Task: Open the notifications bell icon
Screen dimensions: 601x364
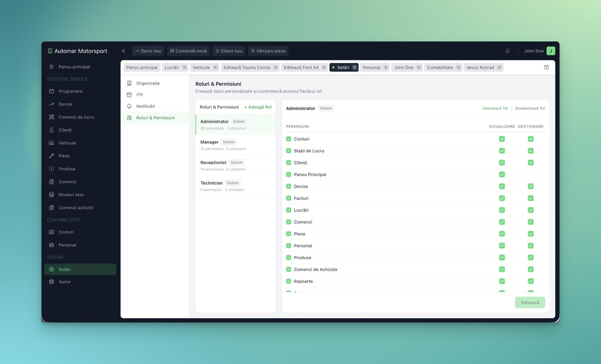Action: coord(507,51)
